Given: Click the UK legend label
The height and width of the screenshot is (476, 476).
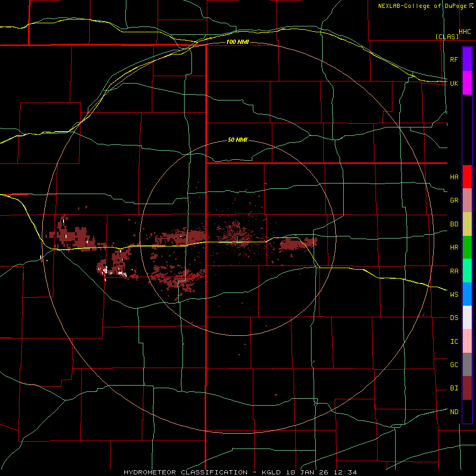Looking at the screenshot, I should tap(454, 83).
